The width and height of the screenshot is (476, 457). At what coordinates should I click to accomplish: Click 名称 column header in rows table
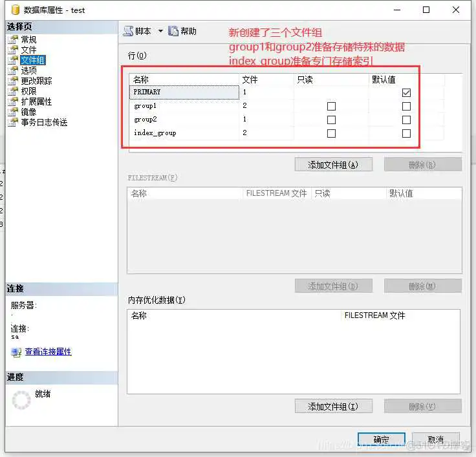184,80
